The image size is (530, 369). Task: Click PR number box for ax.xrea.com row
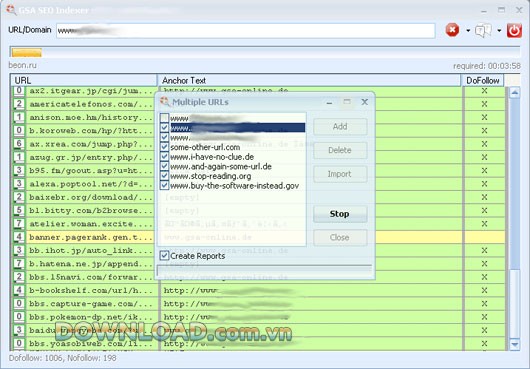(19, 144)
